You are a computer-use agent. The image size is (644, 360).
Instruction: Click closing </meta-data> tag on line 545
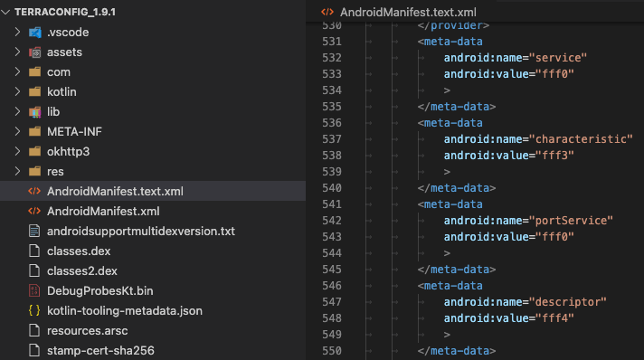click(x=457, y=270)
